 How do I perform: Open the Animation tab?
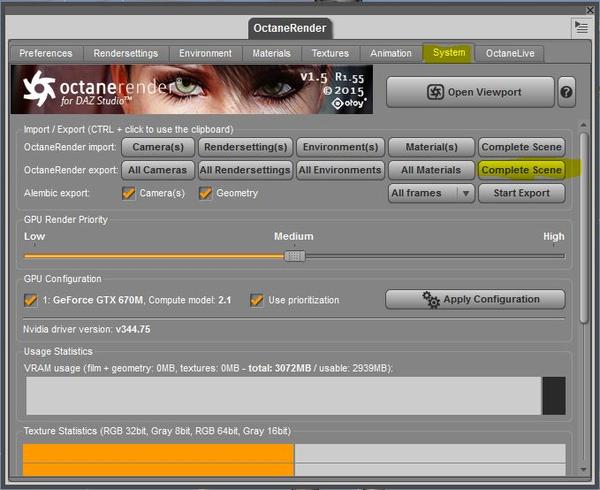(391, 53)
